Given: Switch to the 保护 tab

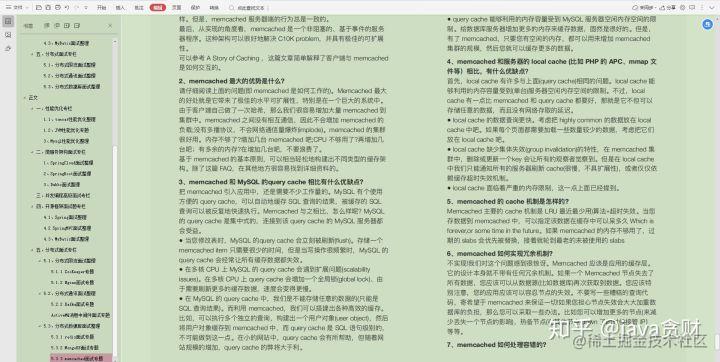Looking at the screenshot, I should (195, 8).
